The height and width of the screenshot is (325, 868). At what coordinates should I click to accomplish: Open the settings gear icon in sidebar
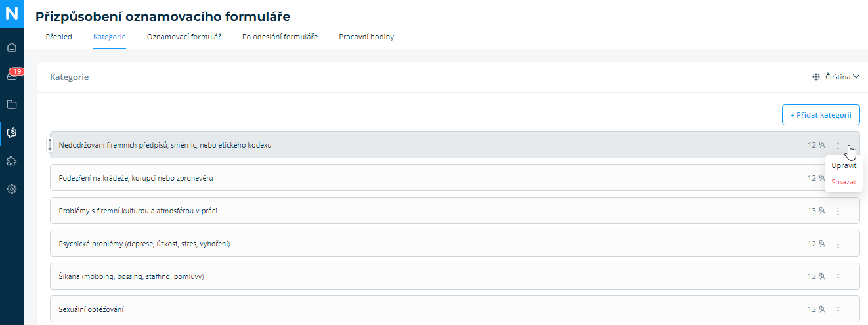click(x=12, y=189)
